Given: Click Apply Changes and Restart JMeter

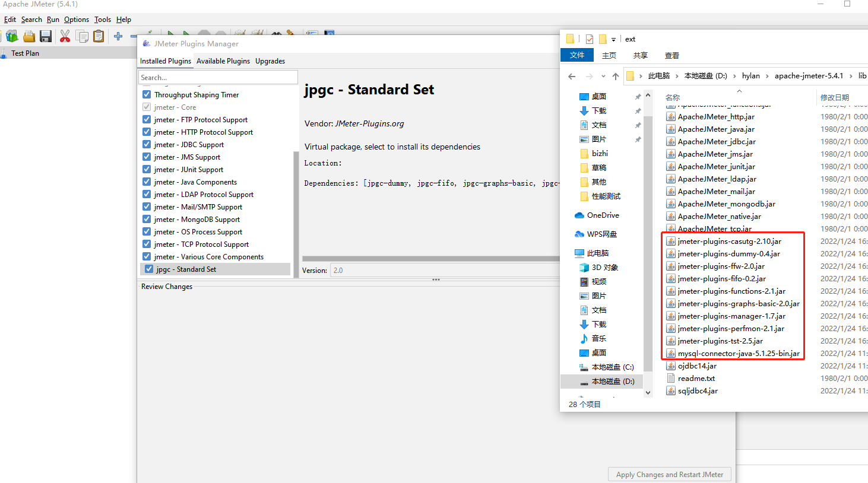Looking at the screenshot, I should click(669, 474).
